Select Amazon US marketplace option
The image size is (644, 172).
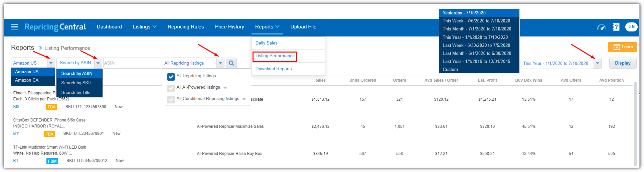[33, 72]
